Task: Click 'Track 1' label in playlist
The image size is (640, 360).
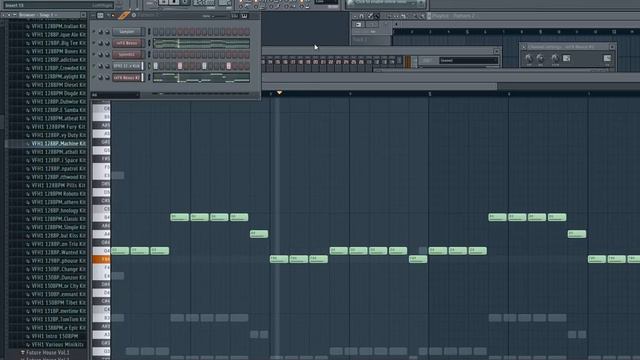Action: [360, 40]
